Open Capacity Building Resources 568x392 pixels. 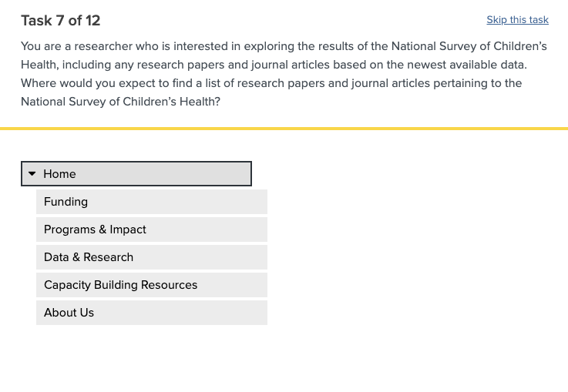[x=151, y=285]
